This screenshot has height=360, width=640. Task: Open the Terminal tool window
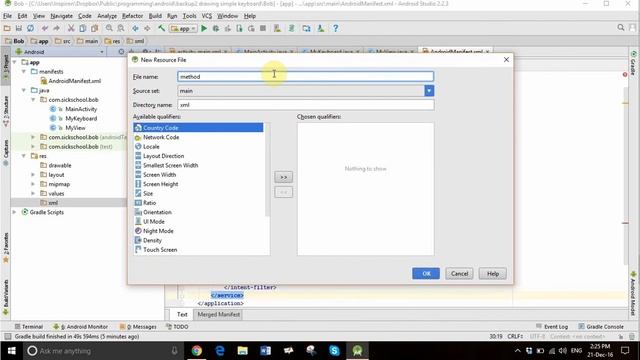click(29, 327)
